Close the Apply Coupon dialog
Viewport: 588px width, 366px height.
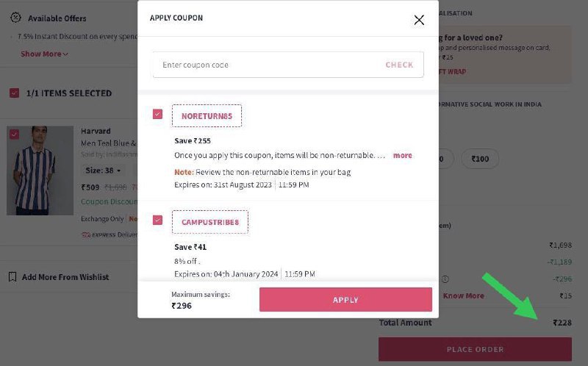[x=419, y=20]
